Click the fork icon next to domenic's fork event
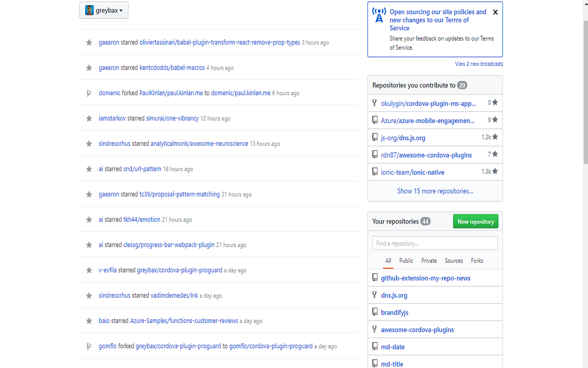This screenshot has width=588, height=368. click(89, 92)
